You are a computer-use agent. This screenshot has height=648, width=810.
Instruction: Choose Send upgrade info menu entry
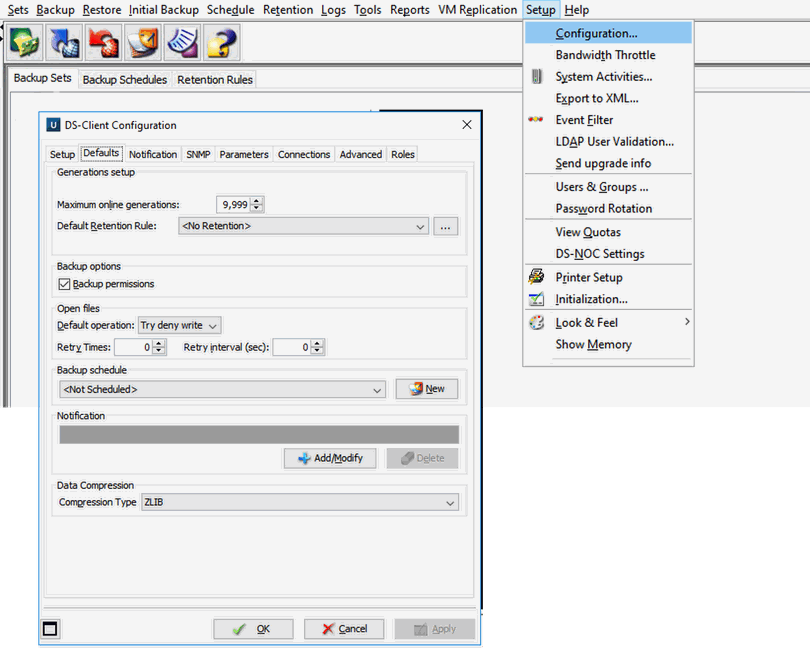(609, 163)
